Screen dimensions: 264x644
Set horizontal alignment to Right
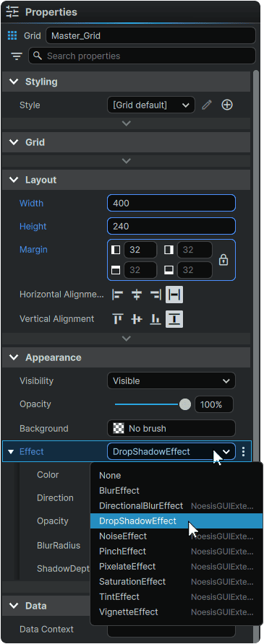point(155,295)
